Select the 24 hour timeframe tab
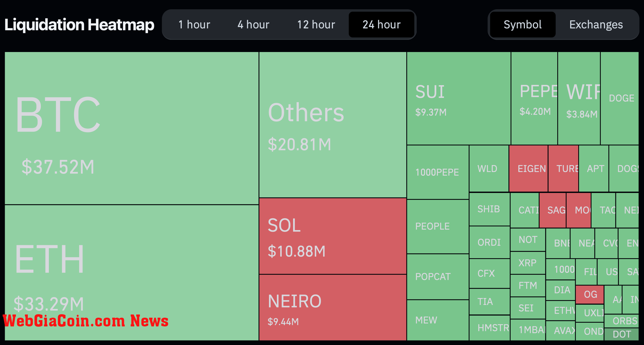The height and width of the screenshot is (345, 644). click(381, 25)
